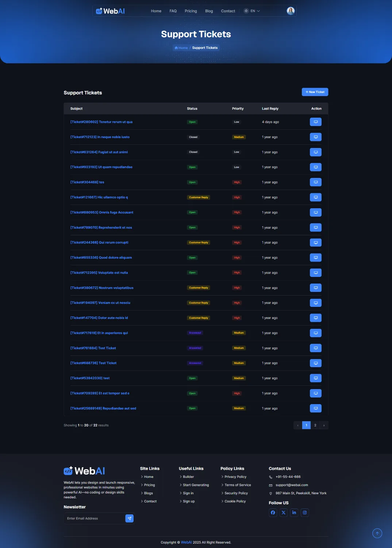The height and width of the screenshot is (548, 392).
Task: Click the WebAI logo in header
Action: [110, 11]
